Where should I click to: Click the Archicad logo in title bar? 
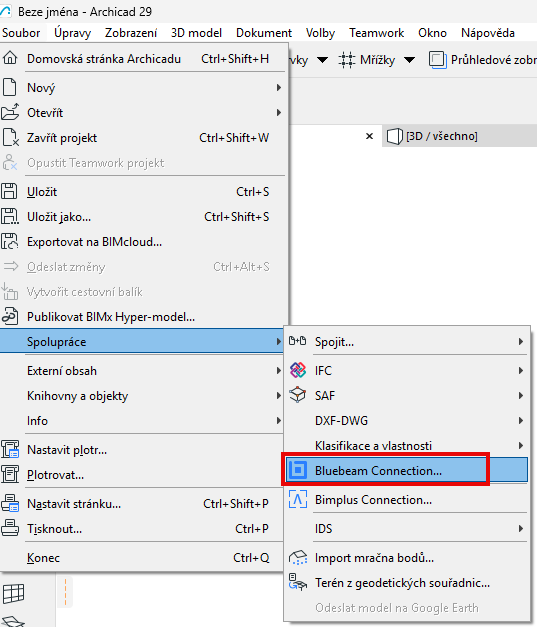(x=6, y=12)
